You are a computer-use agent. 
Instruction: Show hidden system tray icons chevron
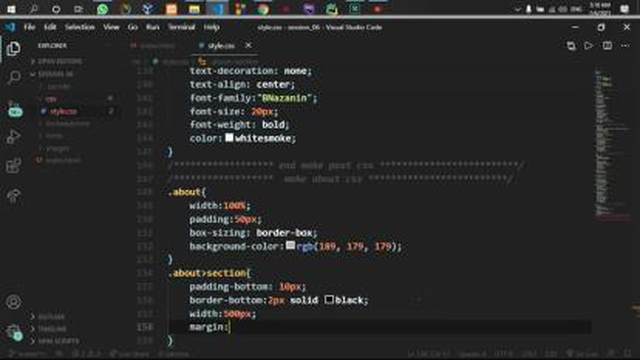click(517, 9)
